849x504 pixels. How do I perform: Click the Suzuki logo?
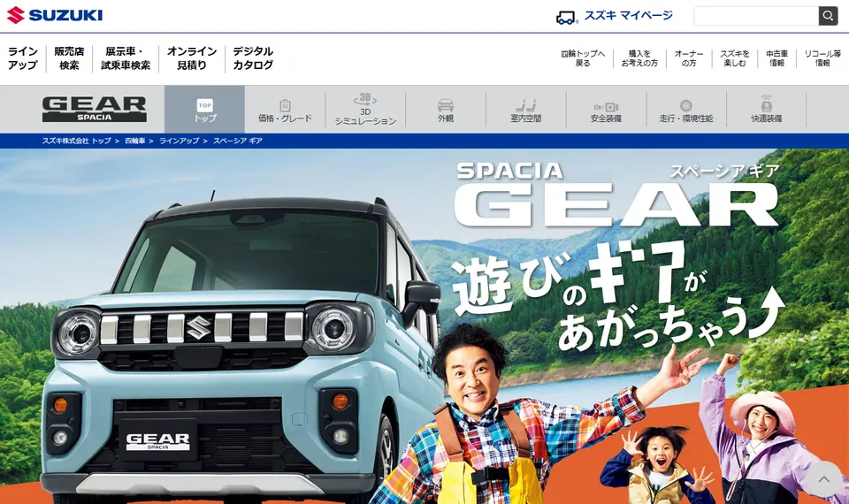click(x=54, y=15)
